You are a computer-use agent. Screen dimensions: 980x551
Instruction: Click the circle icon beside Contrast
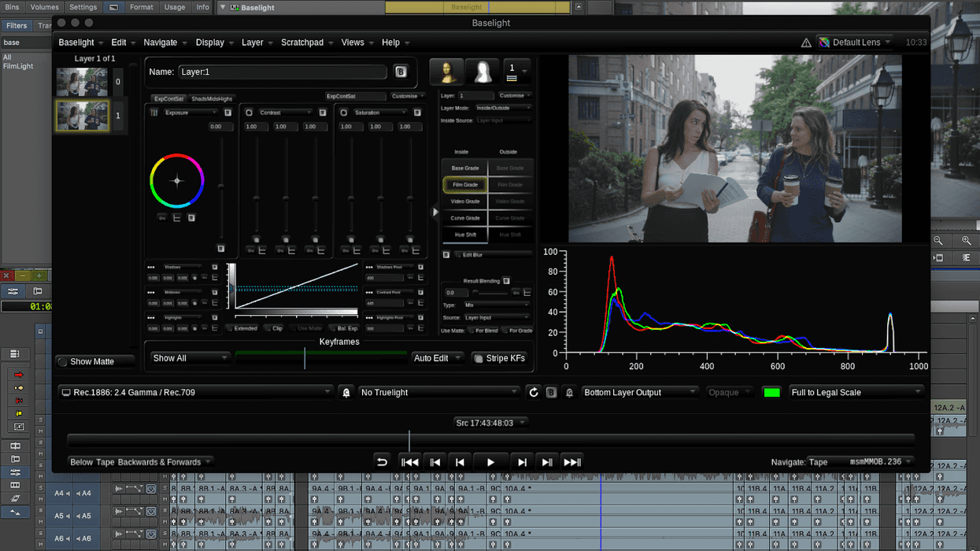tap(249, 113)
